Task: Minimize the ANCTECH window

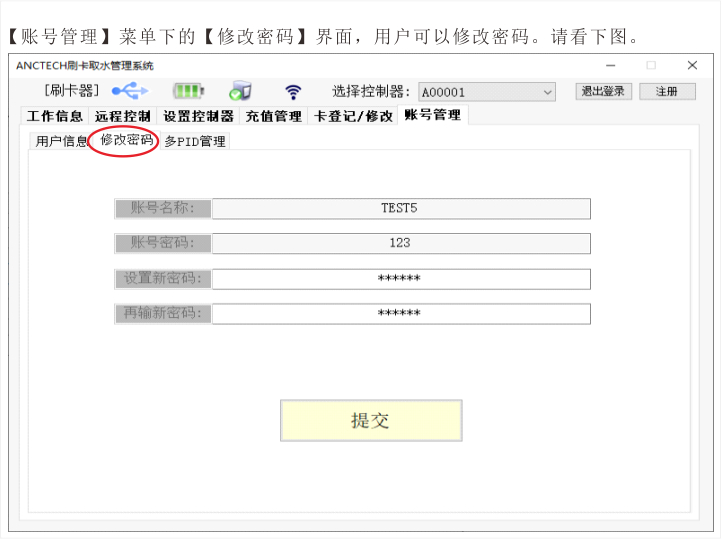Action: click(611, 65)
